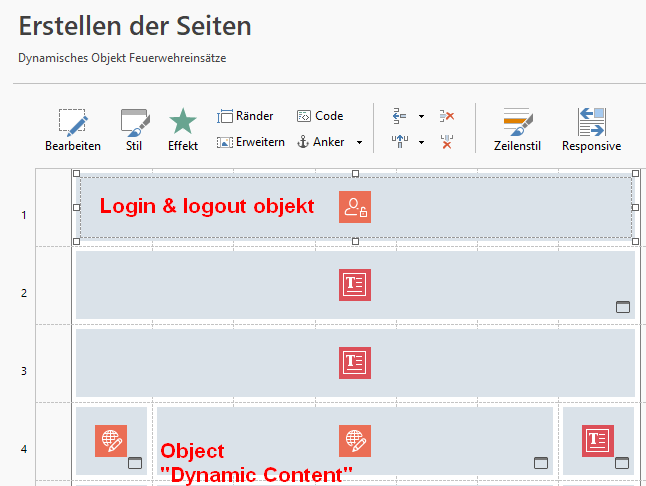
Task: Open the Zeilenstil row style tool
Action: tap(516, 130)
